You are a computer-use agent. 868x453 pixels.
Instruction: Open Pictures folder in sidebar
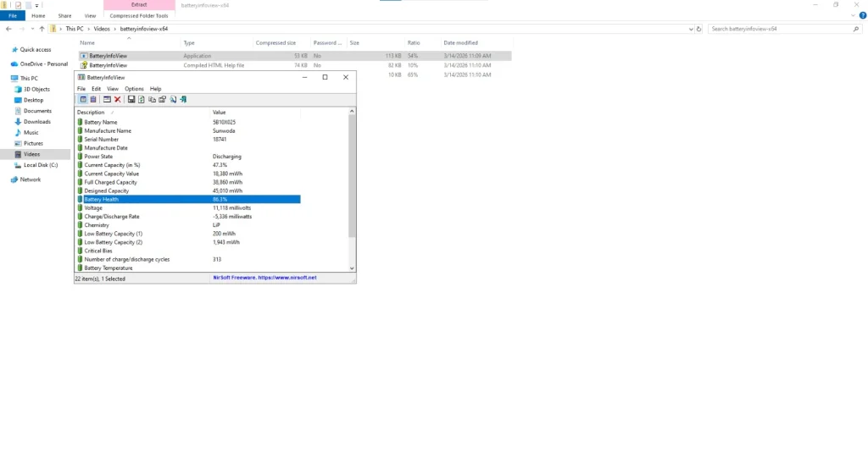[33, 143]
